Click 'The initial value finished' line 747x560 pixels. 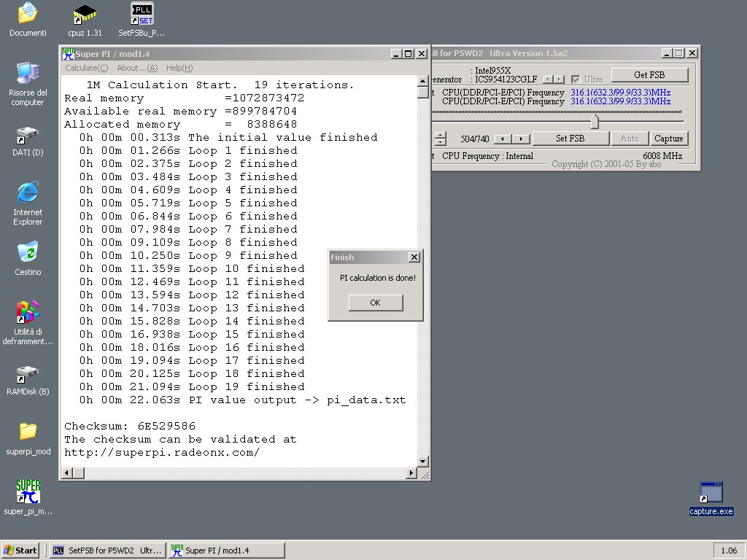point(228,138)
